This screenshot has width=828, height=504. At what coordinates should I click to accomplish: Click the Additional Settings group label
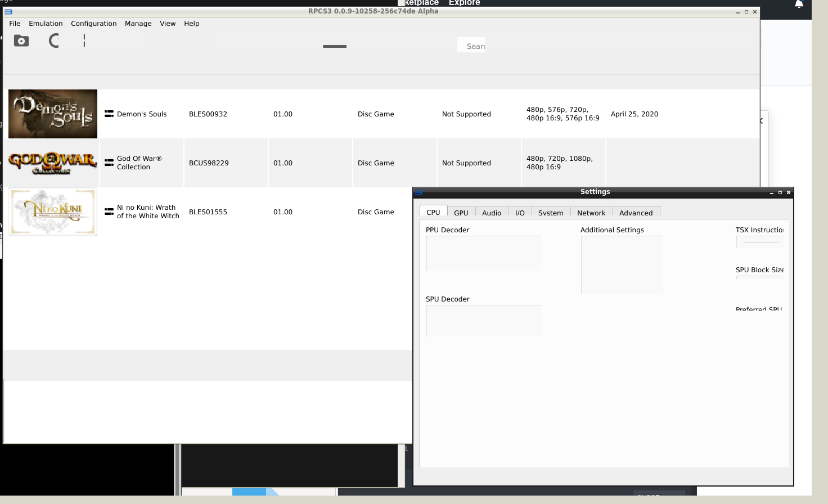pos(612,229)
